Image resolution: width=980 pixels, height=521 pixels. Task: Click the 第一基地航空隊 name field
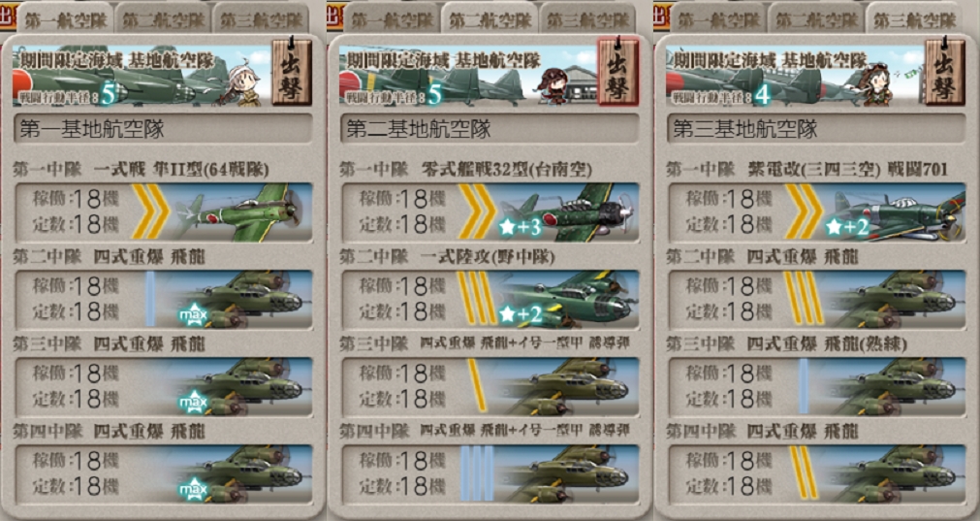click(163, 129)
